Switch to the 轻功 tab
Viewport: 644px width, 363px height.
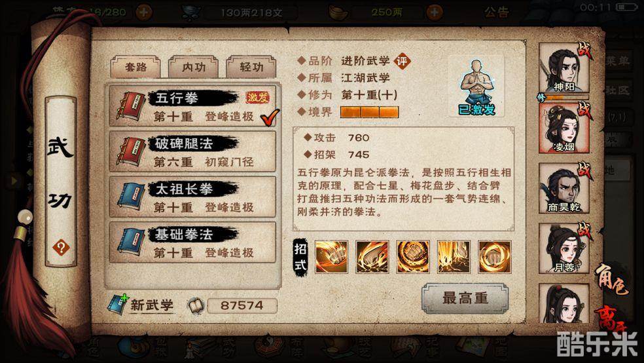[x=251, y=67]
